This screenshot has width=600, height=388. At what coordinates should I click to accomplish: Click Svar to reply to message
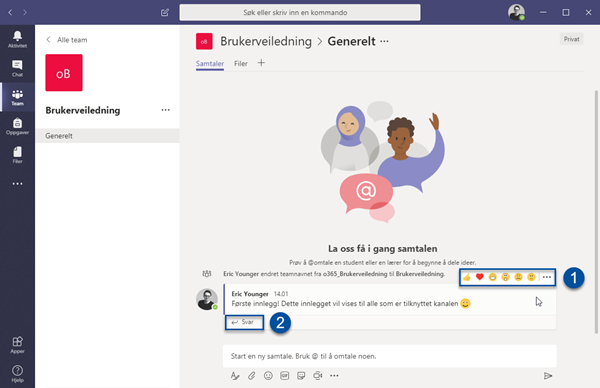244,322
